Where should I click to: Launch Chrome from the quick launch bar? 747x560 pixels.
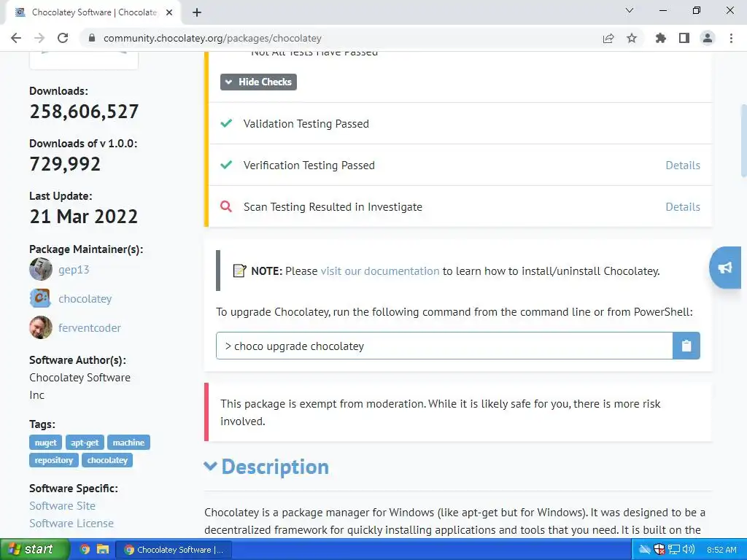click(85, 549)
